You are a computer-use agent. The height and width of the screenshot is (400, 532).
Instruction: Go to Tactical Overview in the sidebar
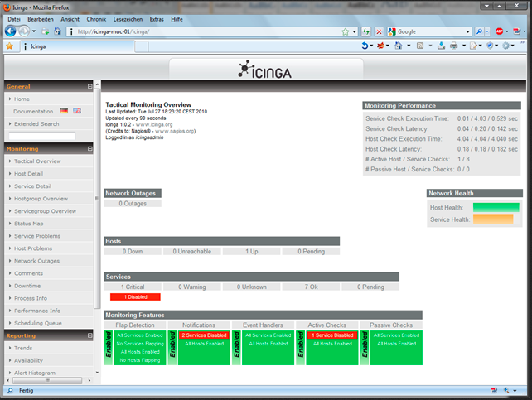(x=37, y=161)
